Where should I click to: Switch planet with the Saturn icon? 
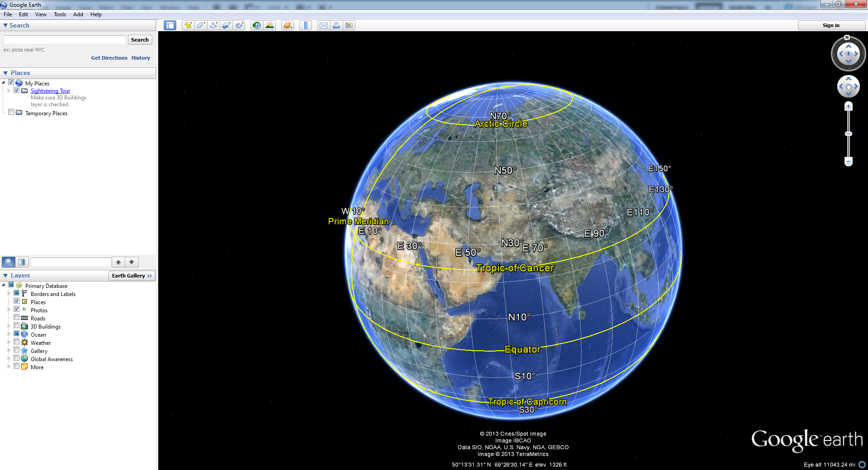[288, 25]
